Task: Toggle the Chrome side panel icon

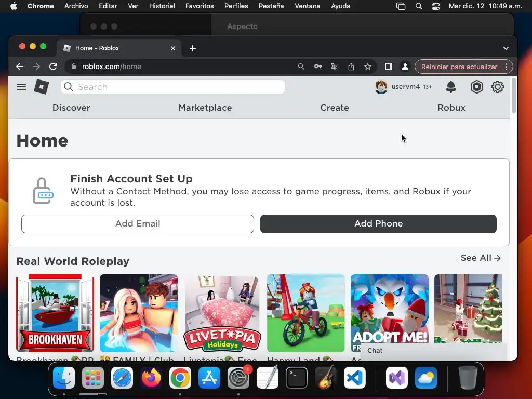Action: point(389,66)
